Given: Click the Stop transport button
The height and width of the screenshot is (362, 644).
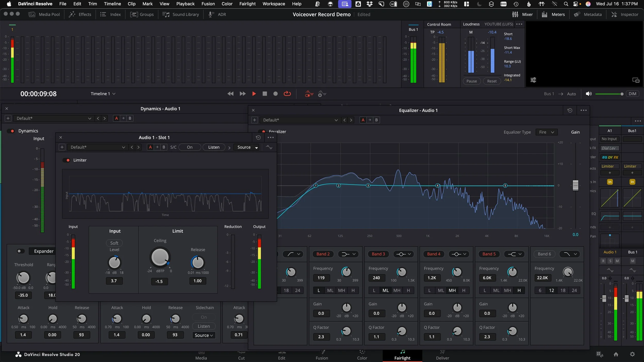Looking at the screenshot, I should 265,94.
